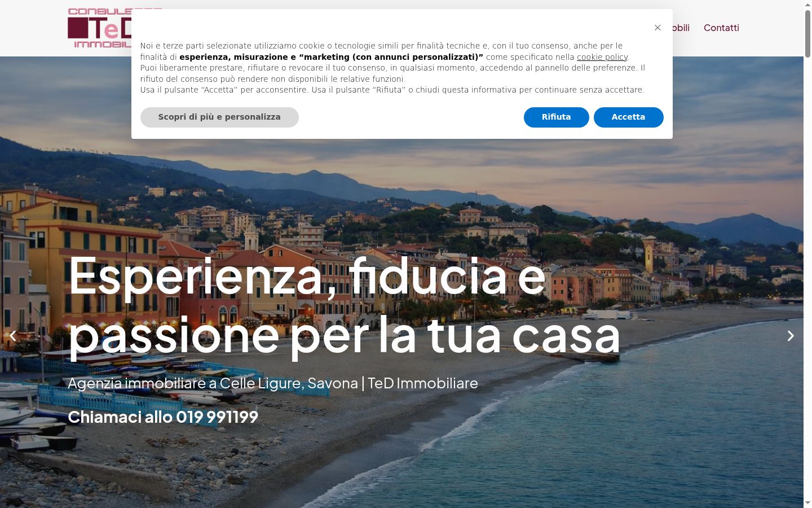Viewport: 812px width, 508px height.
Task: Show the next slide with right arrow
Action: (791, 336)
